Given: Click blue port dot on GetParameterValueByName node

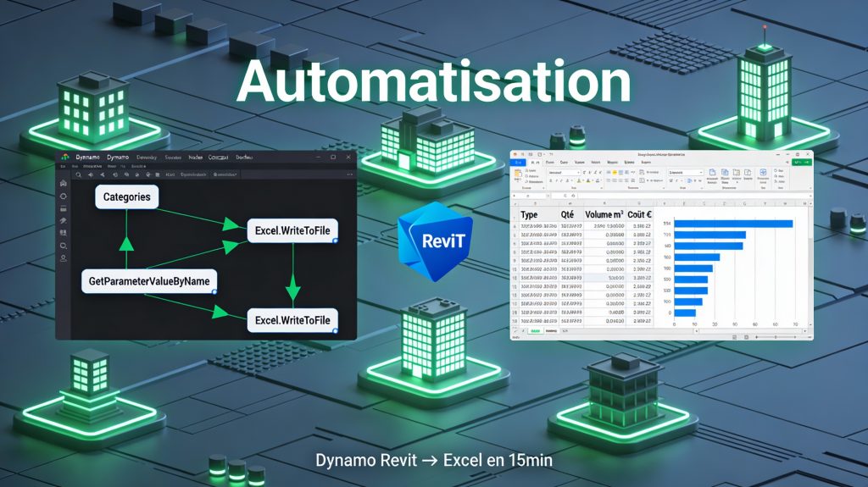Looking at the screenshot, I should (x=214, y=291).
